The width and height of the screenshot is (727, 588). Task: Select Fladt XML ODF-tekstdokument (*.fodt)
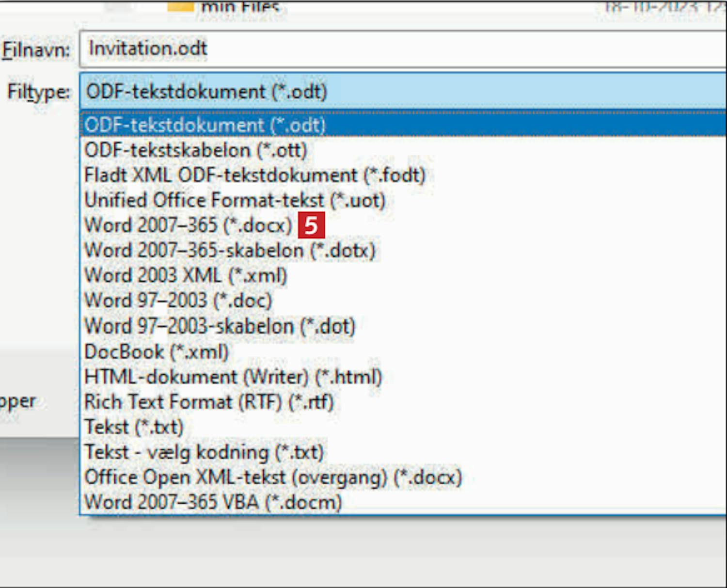click(x=403, y=175)
